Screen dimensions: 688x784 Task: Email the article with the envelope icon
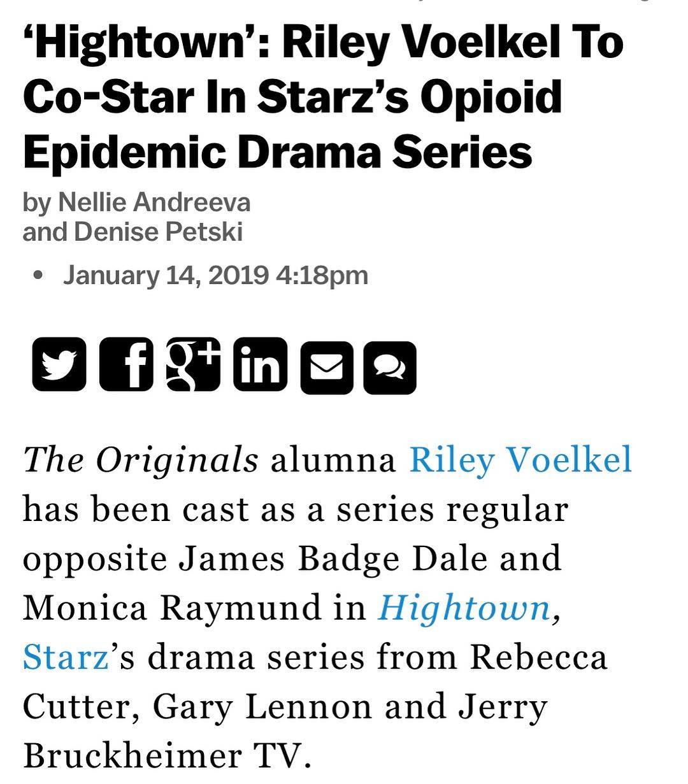click(x=327, y=367)
